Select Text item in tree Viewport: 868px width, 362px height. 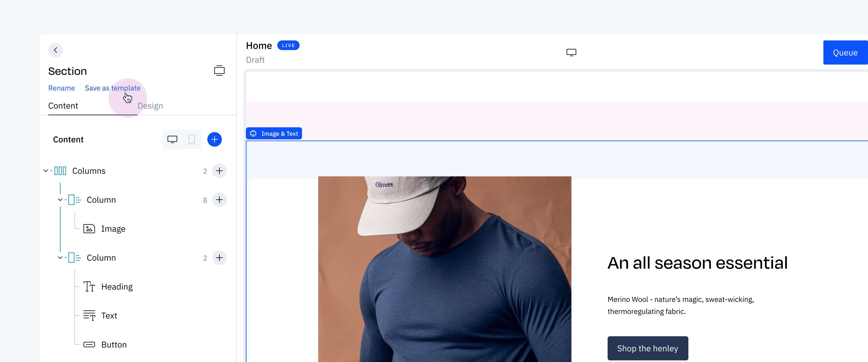click(x=109, y=316)
